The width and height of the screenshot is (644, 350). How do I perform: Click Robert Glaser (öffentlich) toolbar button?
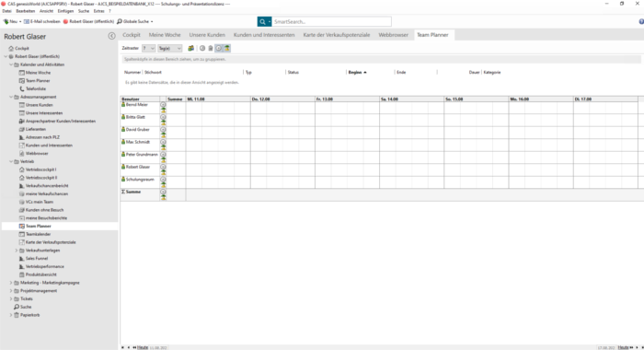[x=88, y=21]
